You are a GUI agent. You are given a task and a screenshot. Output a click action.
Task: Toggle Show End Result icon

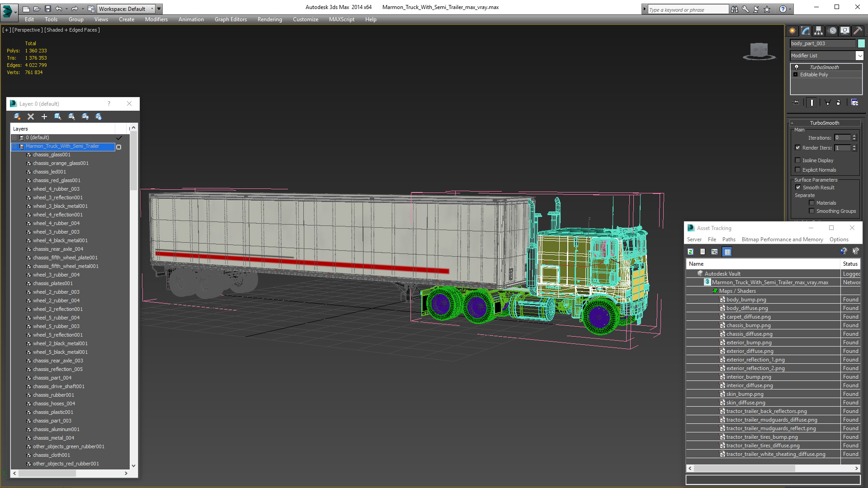coord(812,103)
